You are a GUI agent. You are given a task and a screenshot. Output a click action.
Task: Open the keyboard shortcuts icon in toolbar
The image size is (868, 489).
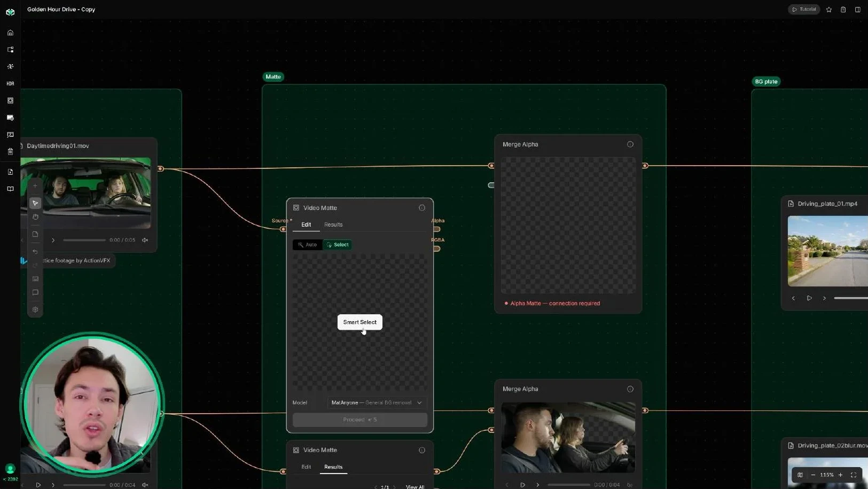coord(35,279)
